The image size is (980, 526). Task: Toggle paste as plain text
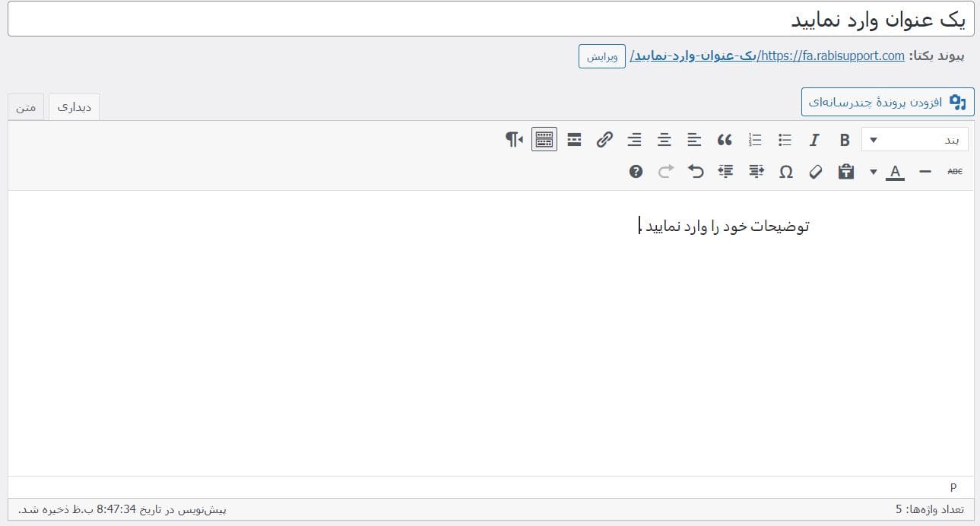(x=845, y=172)
